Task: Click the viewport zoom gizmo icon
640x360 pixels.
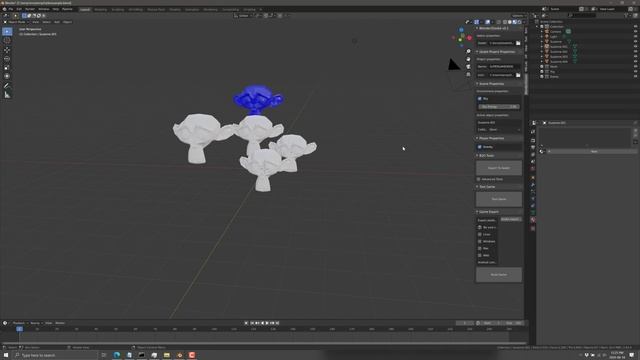Action: [x=468, y=51]
